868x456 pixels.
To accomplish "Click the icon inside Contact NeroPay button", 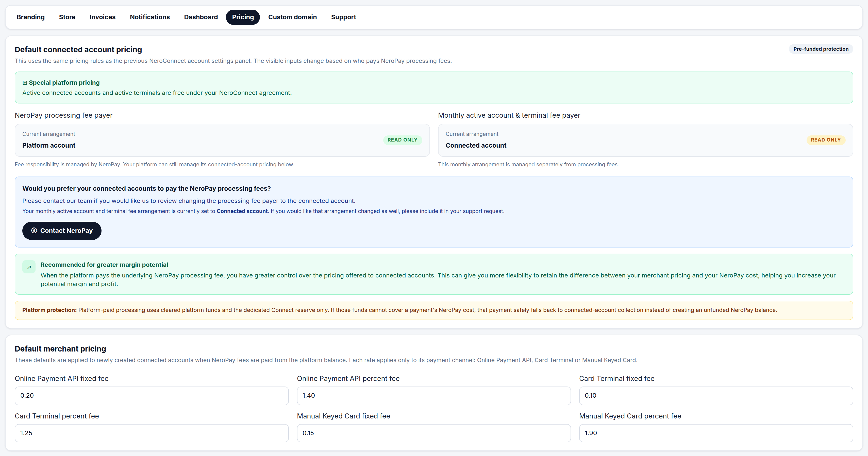I will [x=34, y=231].
